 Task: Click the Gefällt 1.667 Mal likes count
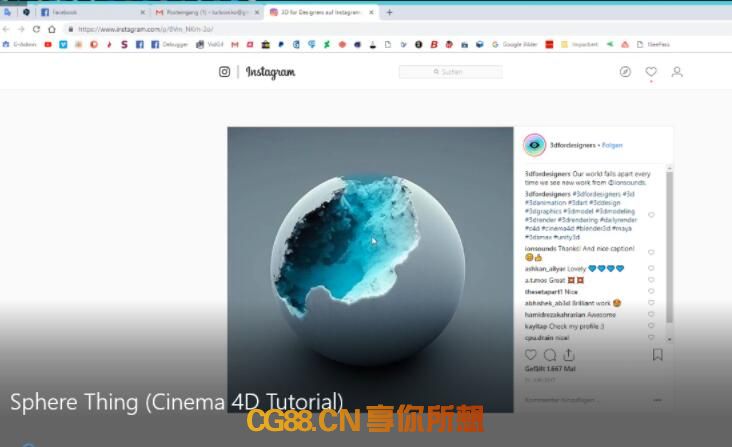(550, 369)
